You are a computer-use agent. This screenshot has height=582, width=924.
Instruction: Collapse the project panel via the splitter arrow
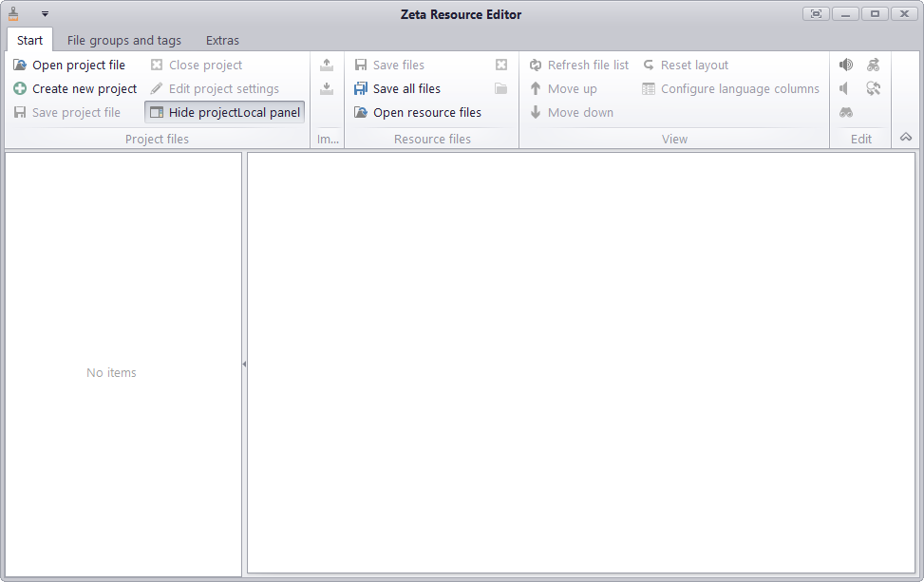tap(244, 364)
